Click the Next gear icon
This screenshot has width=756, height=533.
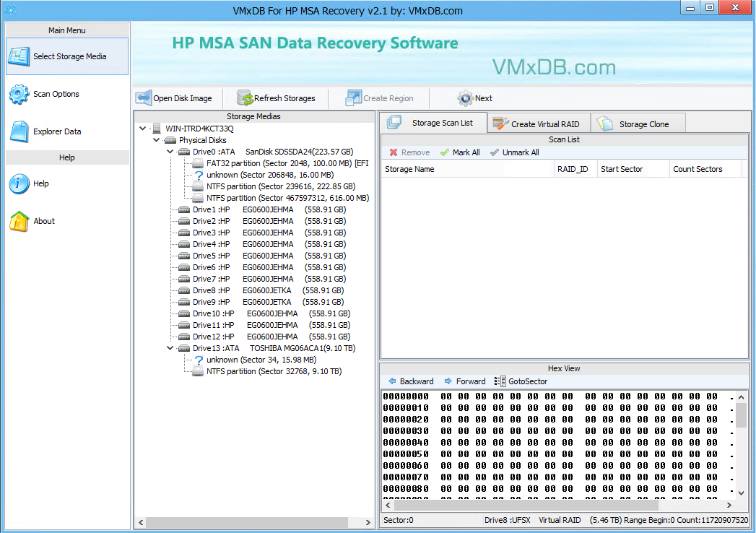pyautogui.click(x=465, y=98)
